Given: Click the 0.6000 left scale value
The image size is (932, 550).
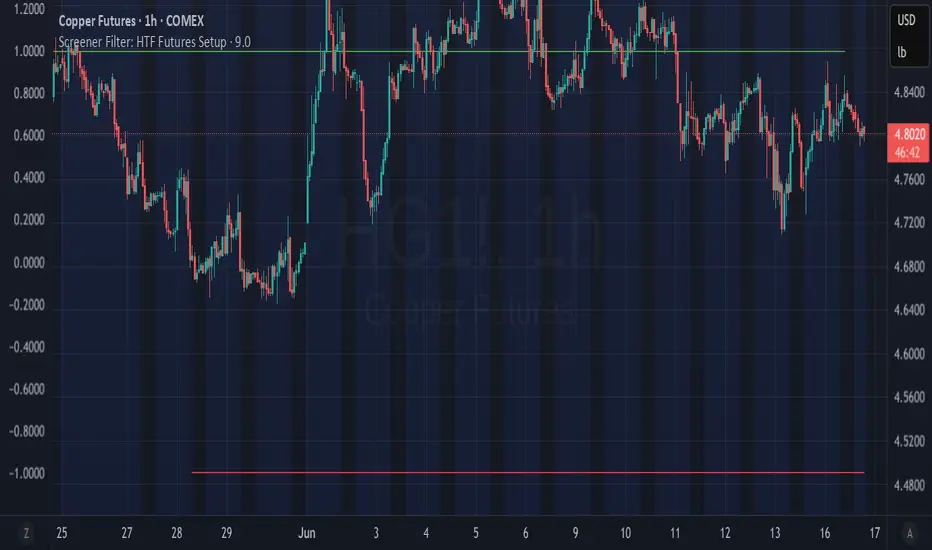Looking at the screenshot, I should tap(29, 136).
